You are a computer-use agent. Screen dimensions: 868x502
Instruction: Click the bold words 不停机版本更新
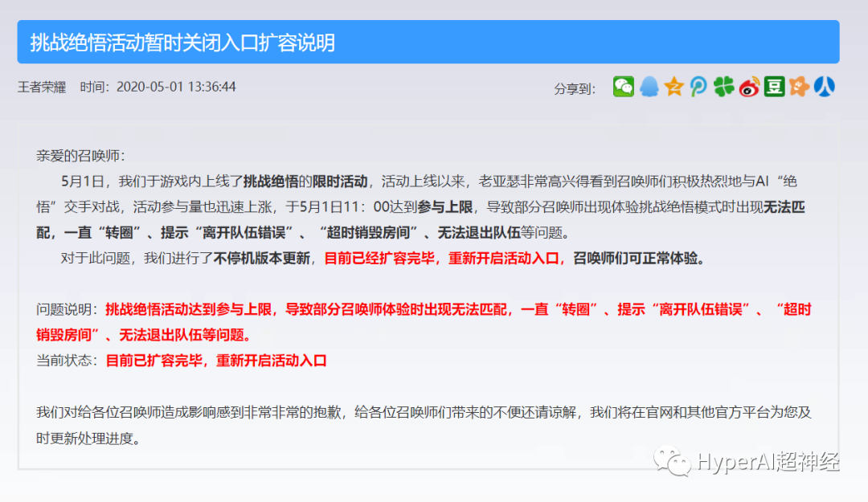coord(262,258)
